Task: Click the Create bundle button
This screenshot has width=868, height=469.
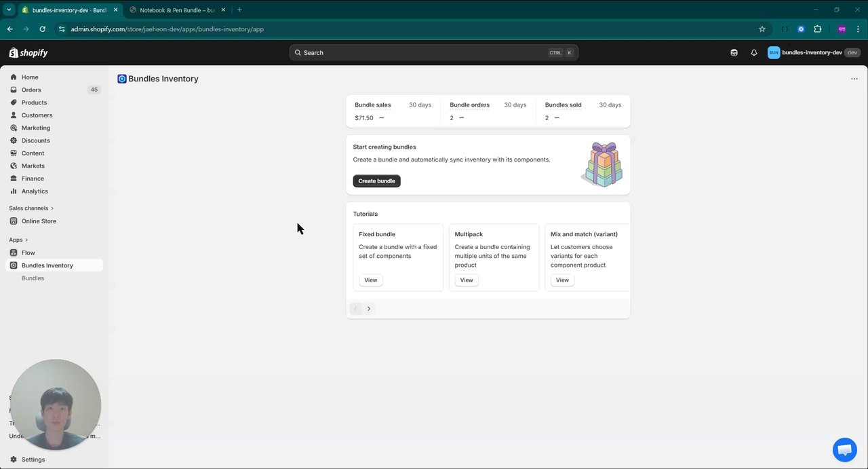Action: point(376,181)
